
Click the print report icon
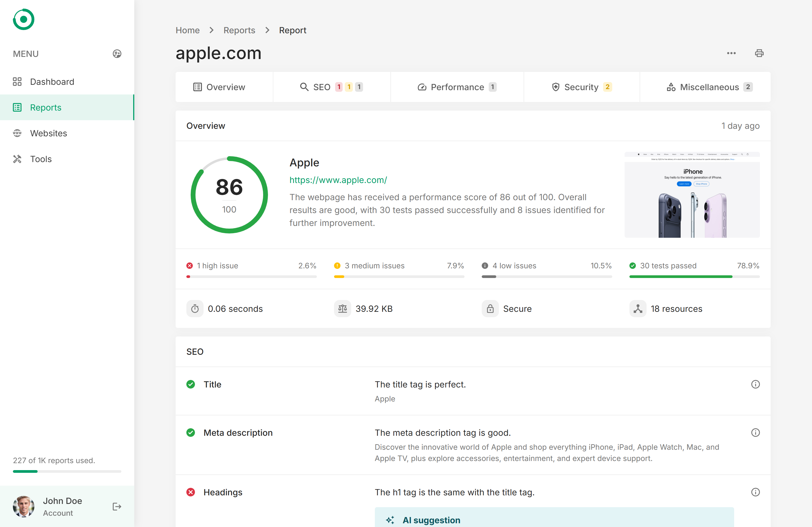click(759, 53)
